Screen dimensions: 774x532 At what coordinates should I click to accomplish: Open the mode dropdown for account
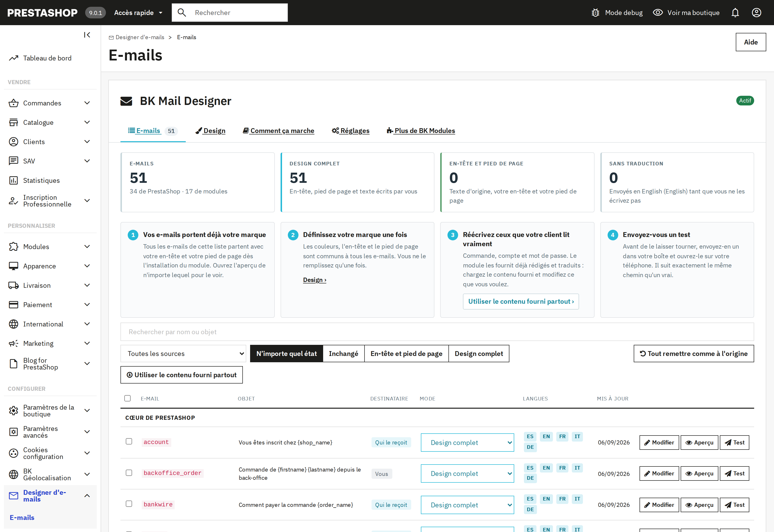[x=467, y=443]
